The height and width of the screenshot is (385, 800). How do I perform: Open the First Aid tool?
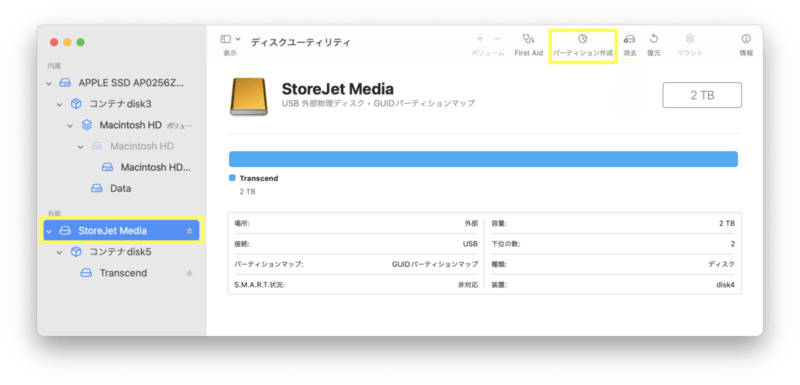point(528,45)
